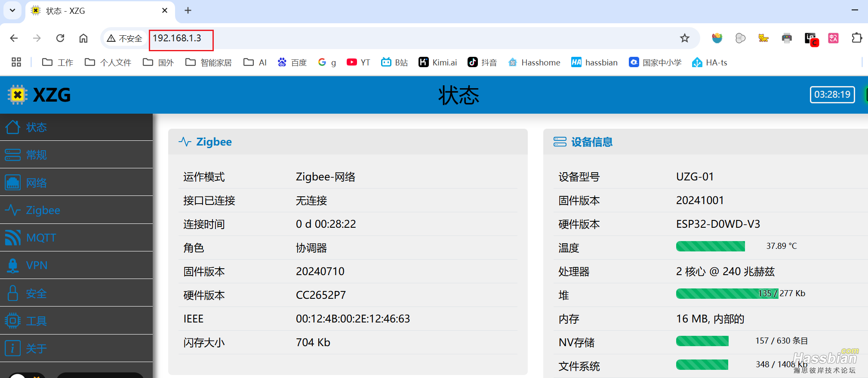Click the padlock icon beside 安全
The height and width of the screenshot is (378, 868).
pos(12,293)
